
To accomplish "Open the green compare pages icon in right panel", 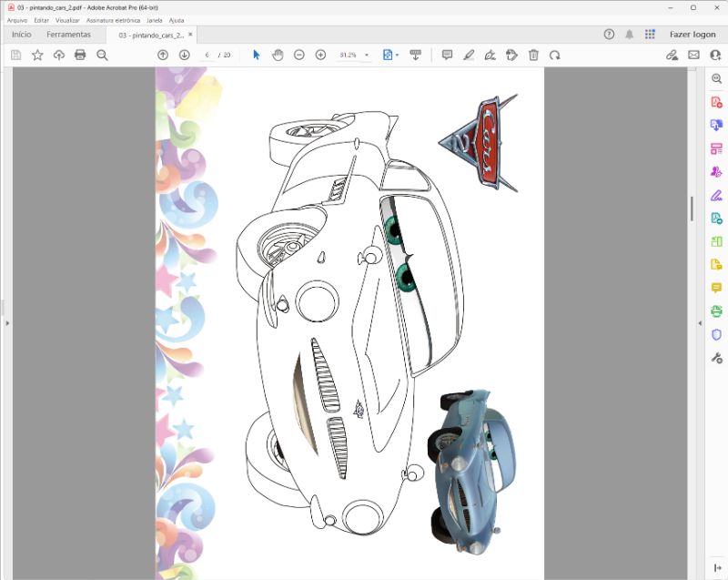I will (x=716, y=241).
